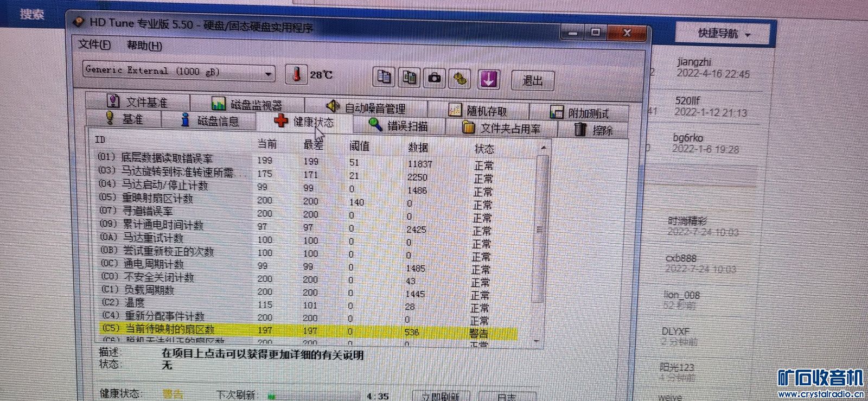Click the purple down-arrow save icon
This screenshot has width=868, height=401.
click(x=488, y=79)
